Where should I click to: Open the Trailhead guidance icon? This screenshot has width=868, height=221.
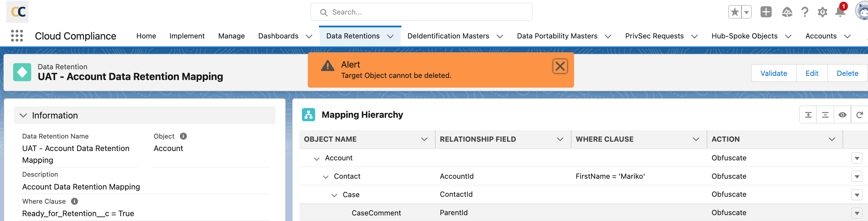click(787, 12)
